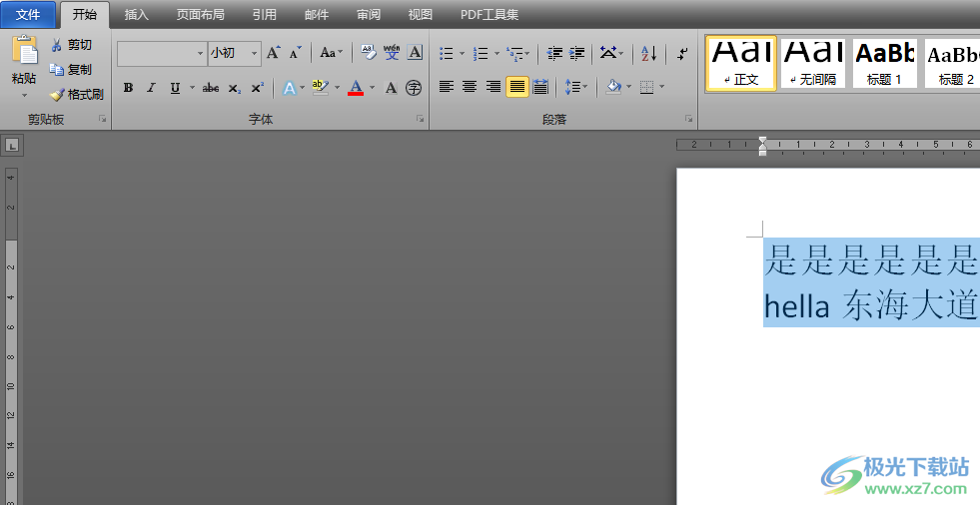Click Text Effects glowing A icon

(289, 88)
